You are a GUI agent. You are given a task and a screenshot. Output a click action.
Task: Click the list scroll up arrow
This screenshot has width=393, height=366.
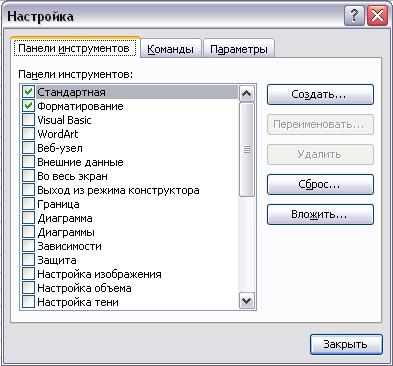tap(247, 94)
